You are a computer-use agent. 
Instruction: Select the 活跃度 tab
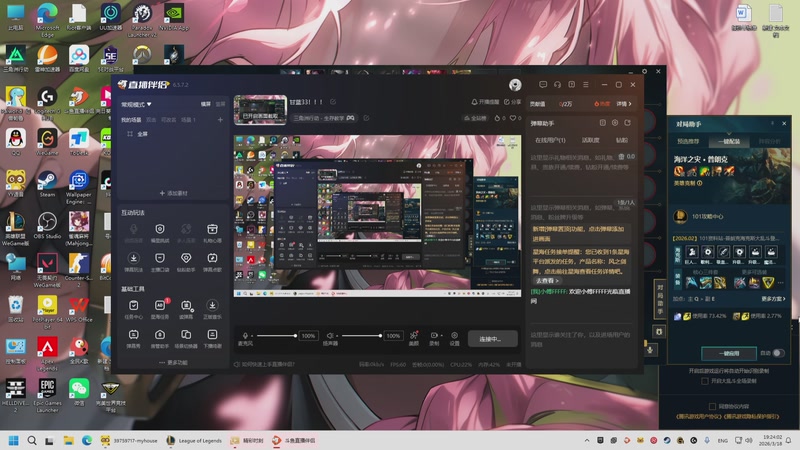[x=591, y=140]
